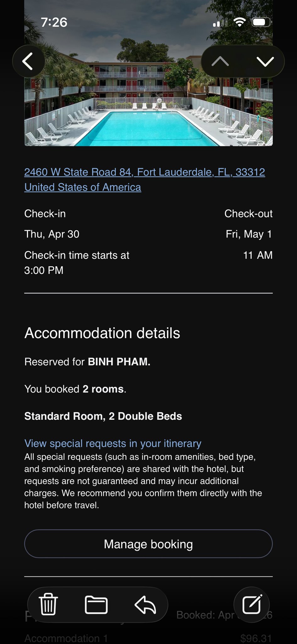Compose a new message with pencil icon

[252, 604]
